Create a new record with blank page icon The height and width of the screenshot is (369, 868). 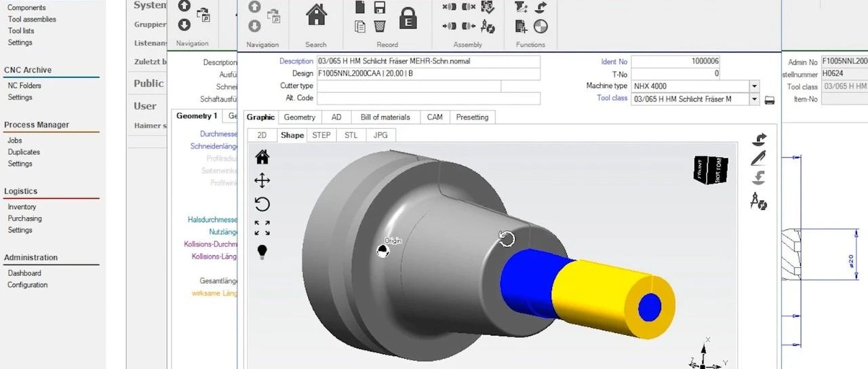click(x=360, y=7)
